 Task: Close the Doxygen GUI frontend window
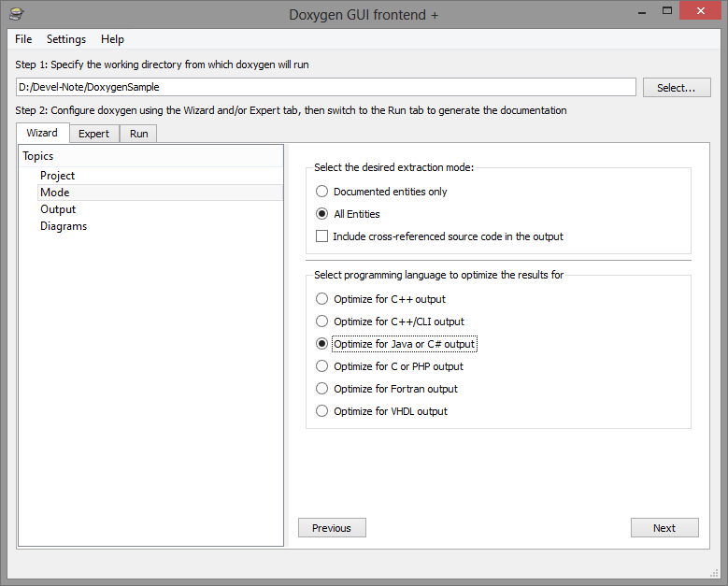click(x=700, y=10)
